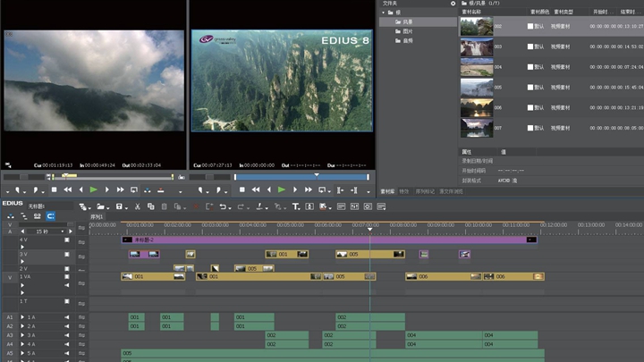
Task: Play the timeline in the right recorder
Action: coord(282,189)
